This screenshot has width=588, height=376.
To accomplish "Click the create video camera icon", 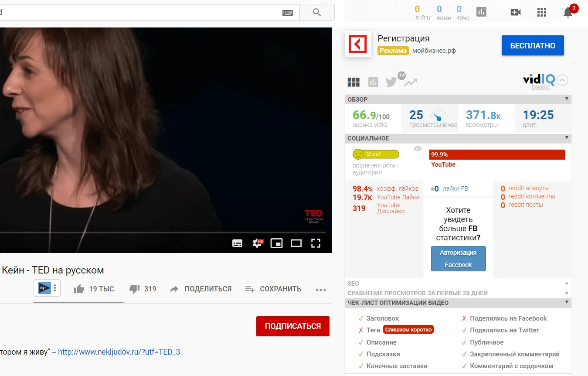I will tap(516, 12).
